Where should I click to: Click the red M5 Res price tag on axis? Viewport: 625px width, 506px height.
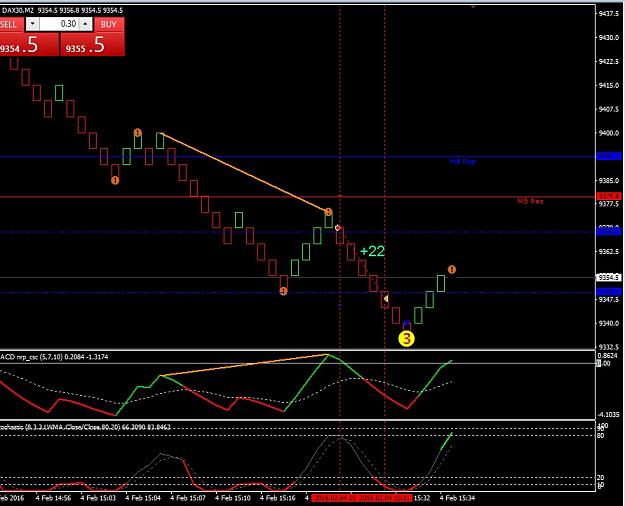(609, 196)
